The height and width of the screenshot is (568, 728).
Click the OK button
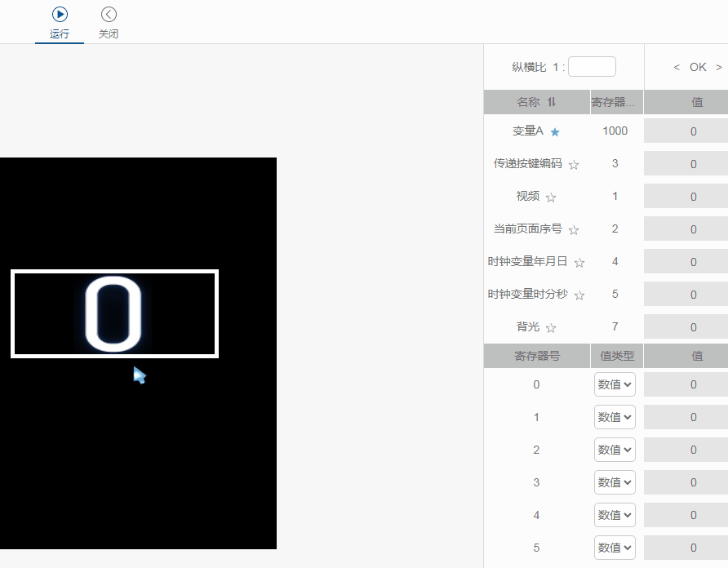tap(699, 67)
